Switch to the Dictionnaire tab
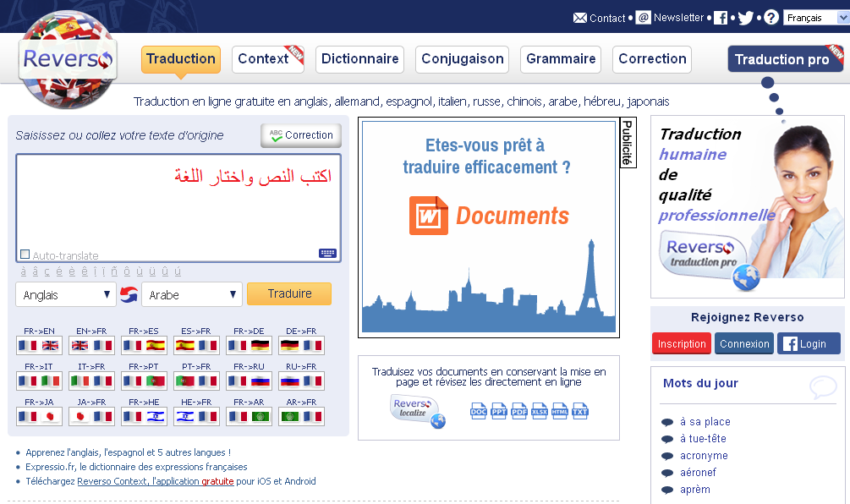This screenshot has width=850, height=504. [359, 59]
